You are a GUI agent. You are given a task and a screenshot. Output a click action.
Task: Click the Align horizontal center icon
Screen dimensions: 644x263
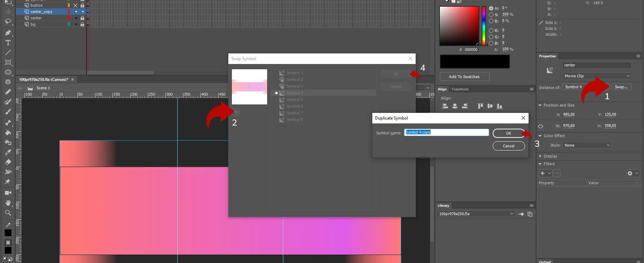click(x=455, y=106)
